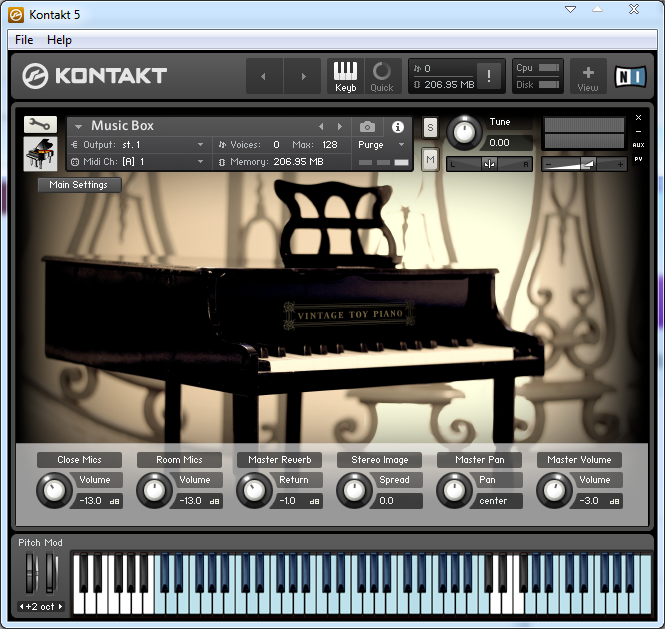Mute the Music Box instrument
The width and height of the screenshot is (665, 629).
pos(430,159)
